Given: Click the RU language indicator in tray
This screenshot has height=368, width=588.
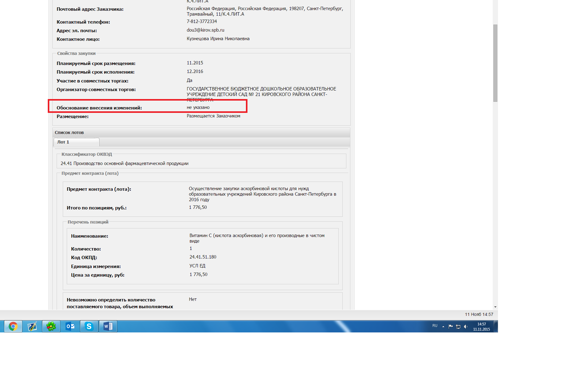Looking at the screenshot, I should tap(435, 326).
